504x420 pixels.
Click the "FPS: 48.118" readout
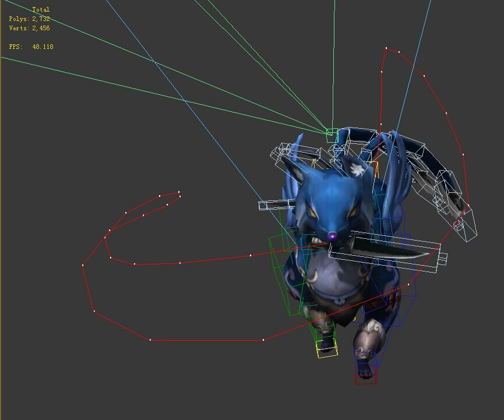[x=31, y=47]
